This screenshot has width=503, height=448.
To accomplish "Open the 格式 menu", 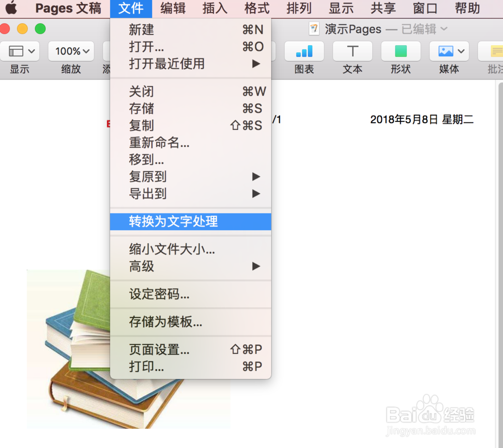I will 257,8.
